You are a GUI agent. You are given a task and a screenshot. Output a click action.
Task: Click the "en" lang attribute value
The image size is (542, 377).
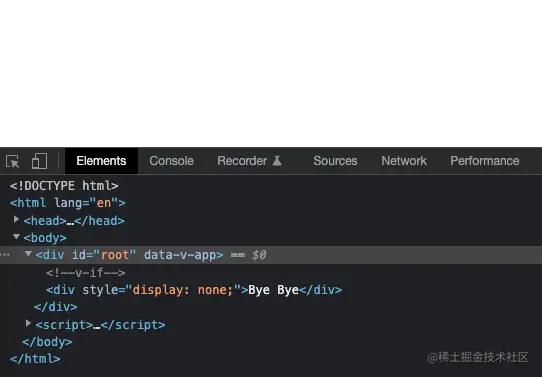pos(104,203)
